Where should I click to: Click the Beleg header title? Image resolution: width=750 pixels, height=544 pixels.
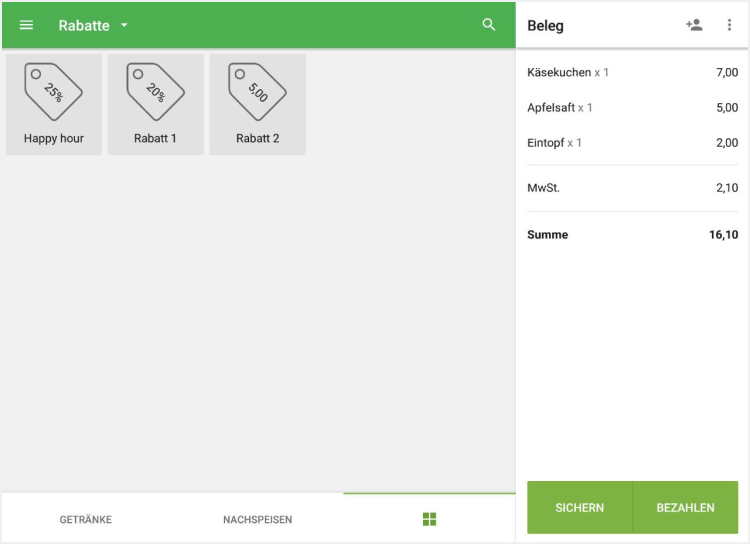coord(545,26)
